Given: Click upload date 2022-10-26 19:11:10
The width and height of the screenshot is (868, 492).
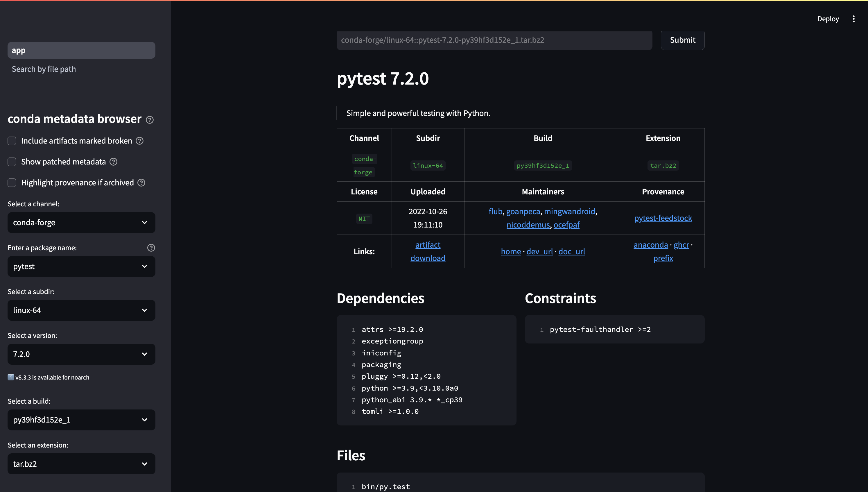Looking at the screenshot, I should (x=428, y=218).
